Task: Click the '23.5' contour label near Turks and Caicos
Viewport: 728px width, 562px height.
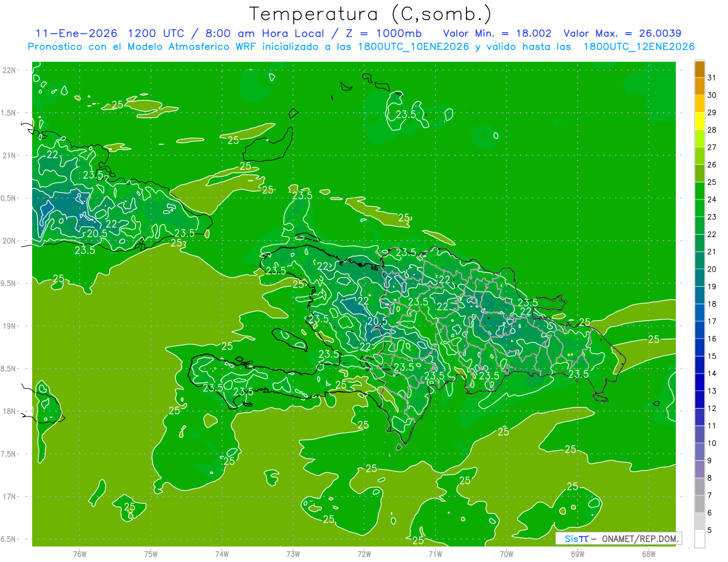Action: (405, 114)
